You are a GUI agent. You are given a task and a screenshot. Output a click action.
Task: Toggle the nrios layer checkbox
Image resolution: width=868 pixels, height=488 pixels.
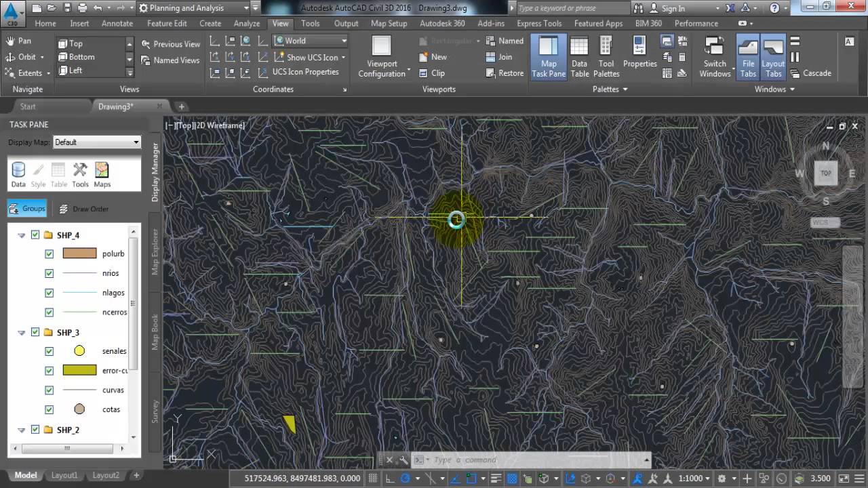click(49, 273)
